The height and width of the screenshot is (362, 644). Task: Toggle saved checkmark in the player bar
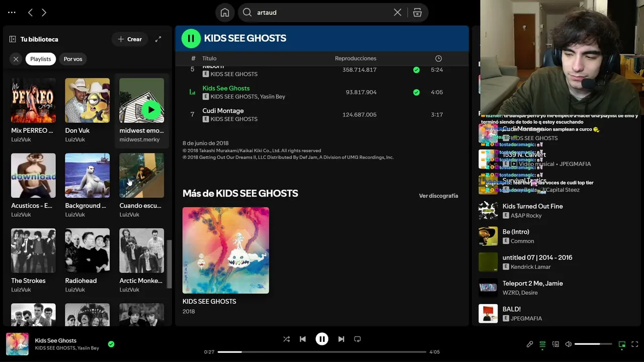[111, 344]
